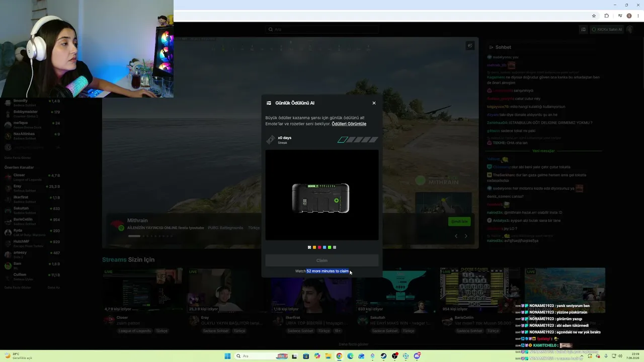The image size is (644, 362).
Task: Open ilkerfirat in the Önerilen Kanallar sidebar
Action: (x=32, y=199)
